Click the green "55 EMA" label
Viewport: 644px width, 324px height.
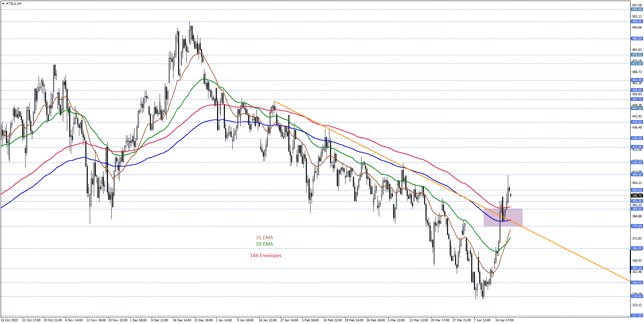tap(264, 244)
